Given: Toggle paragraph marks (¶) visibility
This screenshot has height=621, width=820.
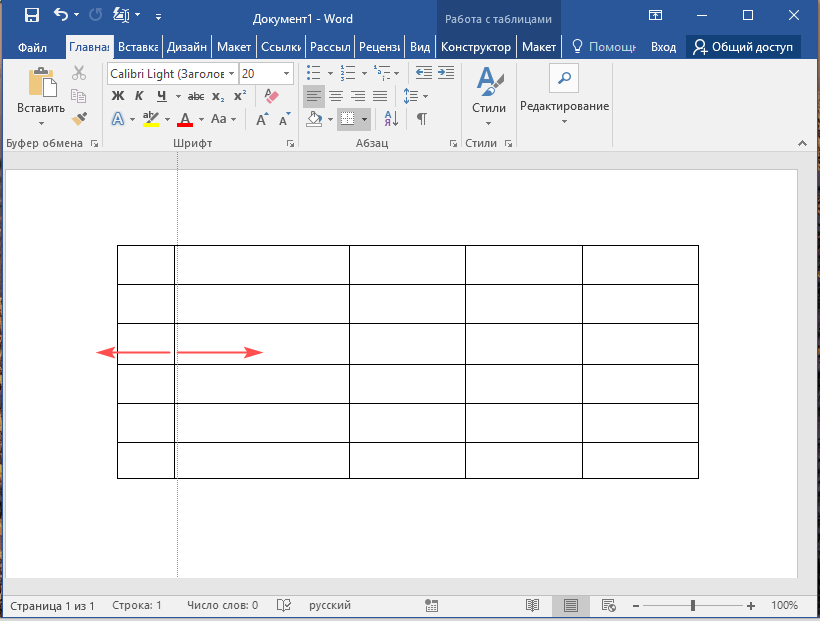Looking at the screenshot, I should 422,119.
